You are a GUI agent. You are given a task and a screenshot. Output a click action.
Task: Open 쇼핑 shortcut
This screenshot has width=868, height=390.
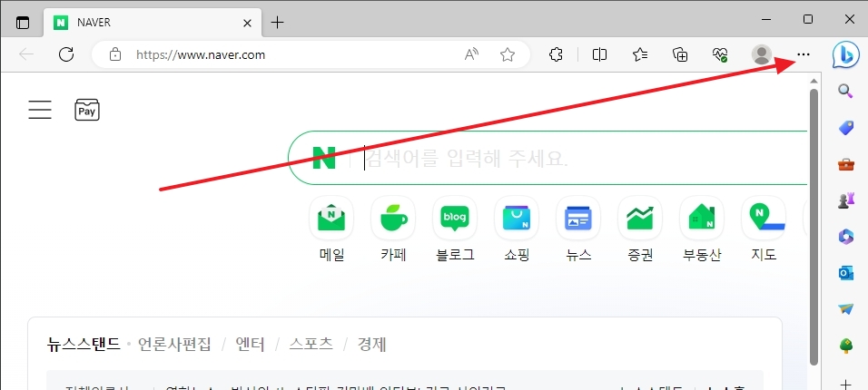pos(517,230)
